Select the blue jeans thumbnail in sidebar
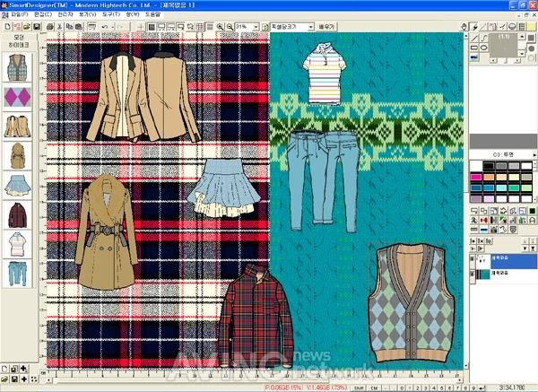 pos(17,274)
